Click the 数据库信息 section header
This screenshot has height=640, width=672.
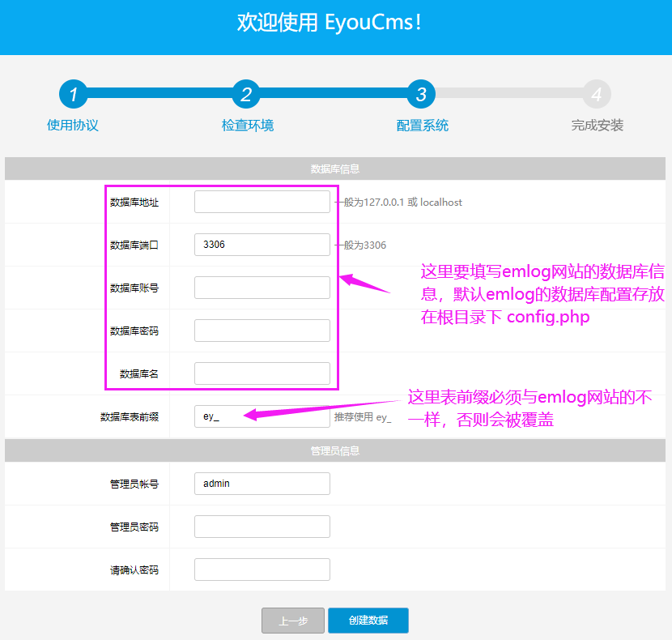coord(335,169)
